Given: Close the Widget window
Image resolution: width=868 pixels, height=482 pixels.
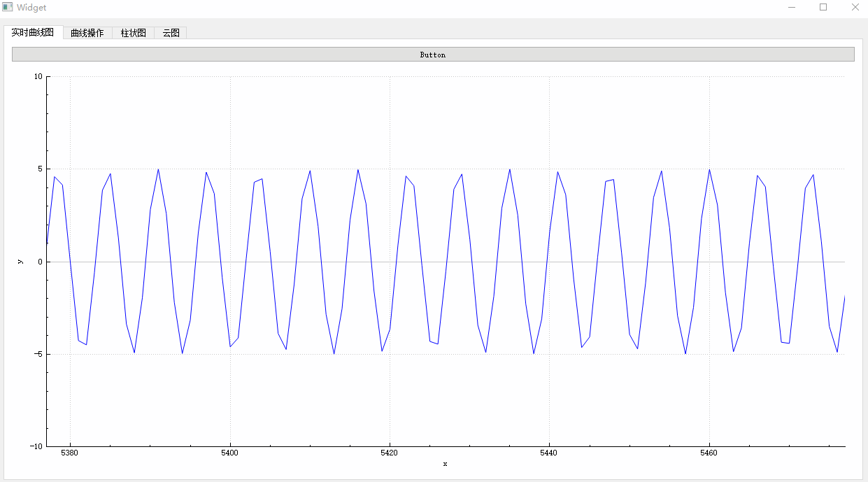Looking at the screenshot, I should (854, 7).
